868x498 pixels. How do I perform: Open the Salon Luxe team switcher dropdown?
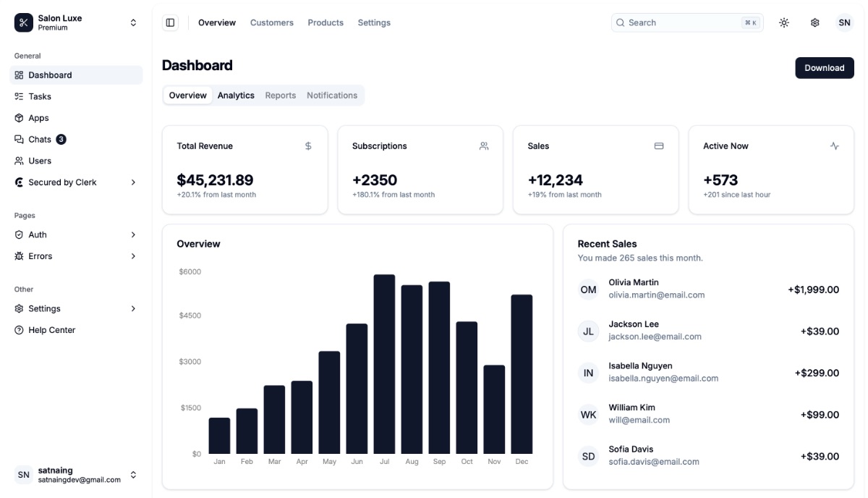coord(76,22)
